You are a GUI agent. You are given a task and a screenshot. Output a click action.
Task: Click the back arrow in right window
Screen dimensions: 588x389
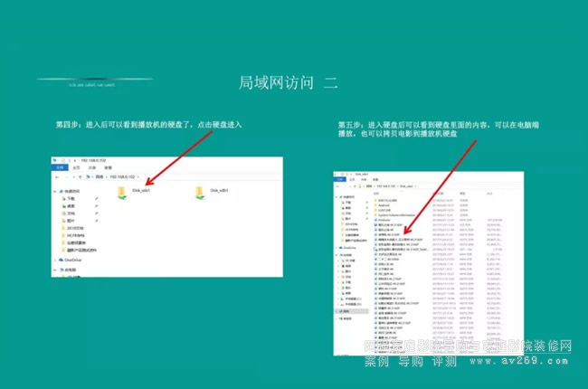tap(338, 187)
